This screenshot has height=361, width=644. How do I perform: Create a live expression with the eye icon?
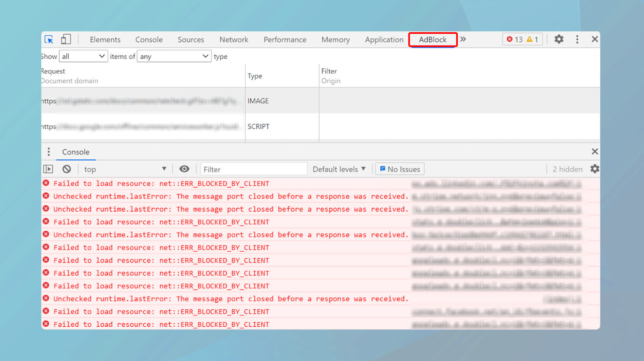click(x=184, y=169)
